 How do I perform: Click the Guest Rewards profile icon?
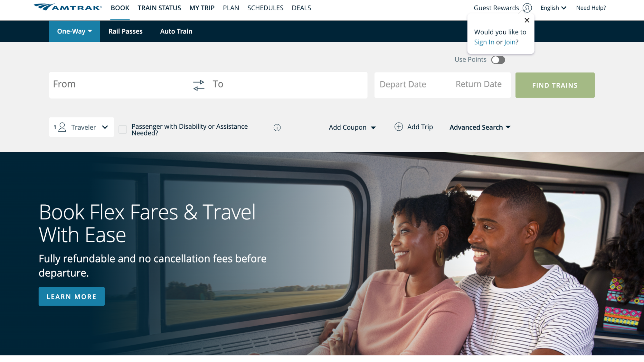click(527, 8)
